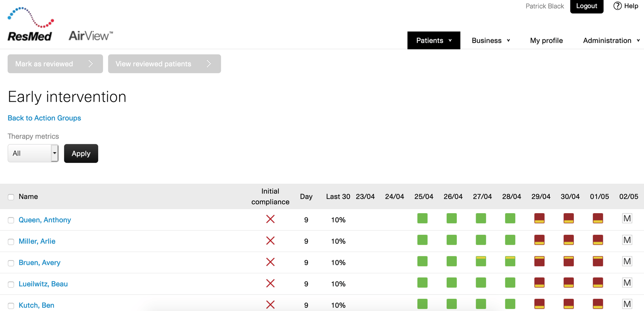Click the arrow icon on Mark as reviewed
Viewport: 644px width, 311px height.
tap(91, 64)
